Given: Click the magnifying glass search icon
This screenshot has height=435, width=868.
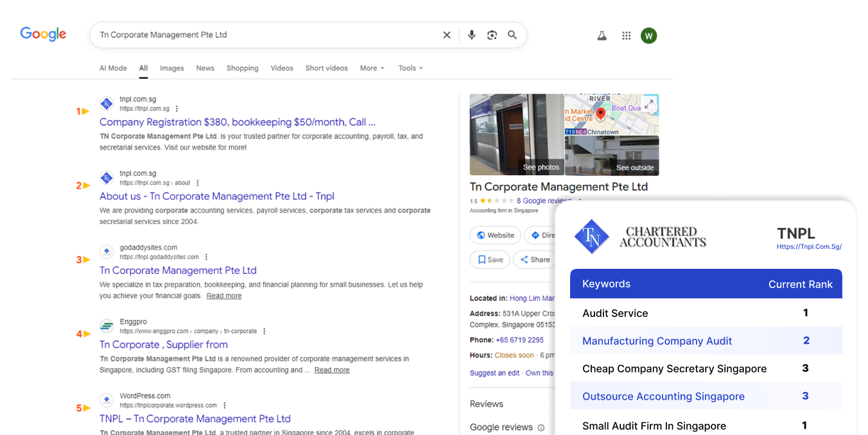Looking at the screenshot, I should 512,35.
